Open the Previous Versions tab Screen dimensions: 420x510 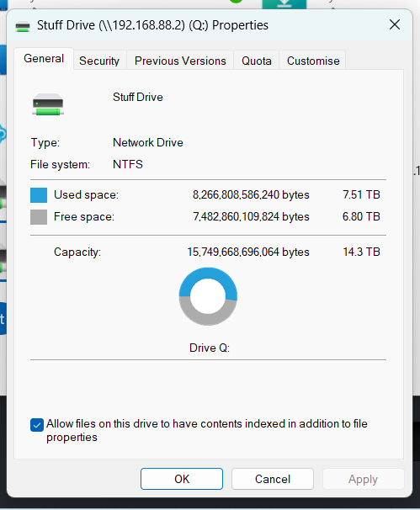tap(180, 61)
